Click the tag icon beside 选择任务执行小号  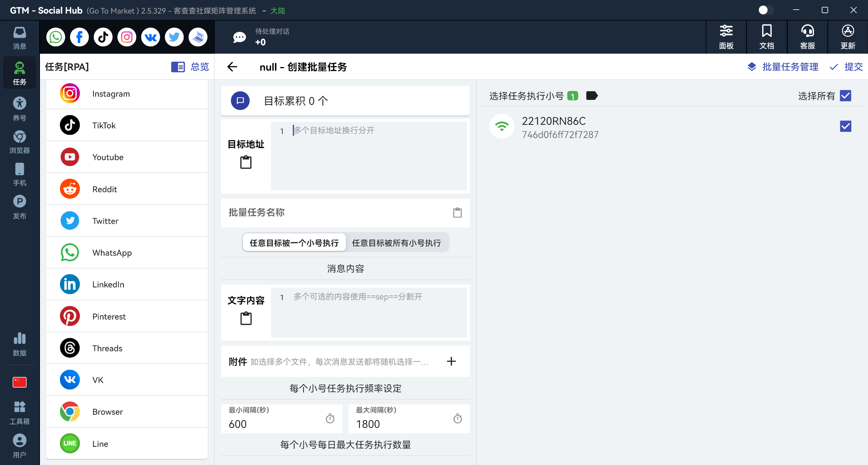[x=592, y=96]
